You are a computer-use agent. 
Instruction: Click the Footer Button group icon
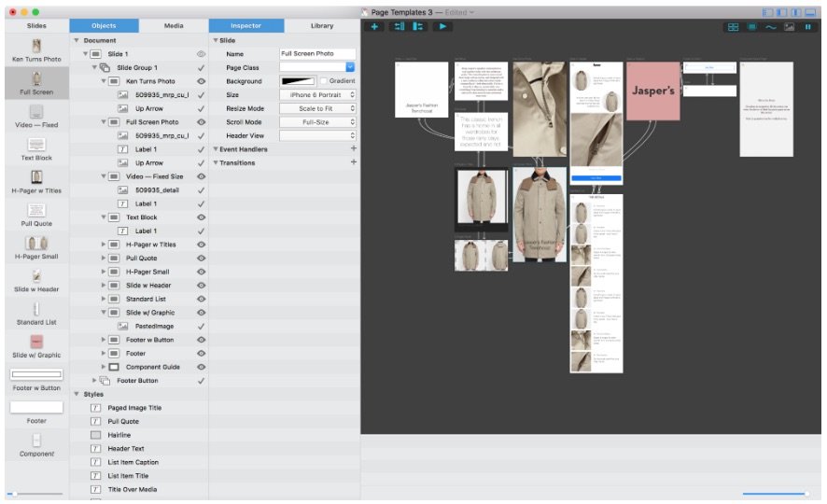tap(105, 381)
